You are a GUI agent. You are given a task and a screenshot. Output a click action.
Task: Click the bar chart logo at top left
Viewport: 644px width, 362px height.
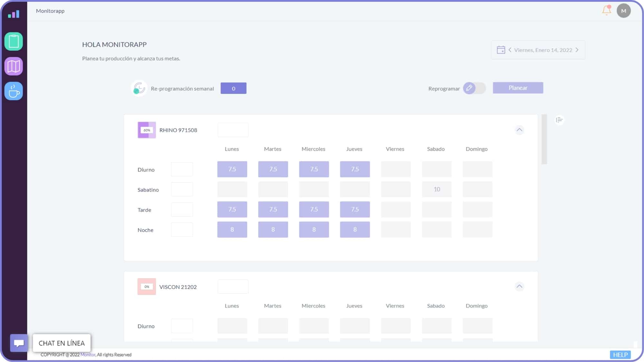coord(14,14)
